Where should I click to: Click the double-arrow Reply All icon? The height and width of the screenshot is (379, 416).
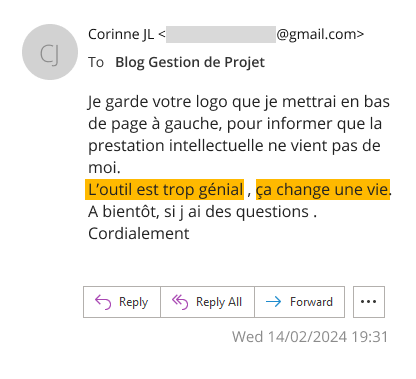[x=180, y=302]
